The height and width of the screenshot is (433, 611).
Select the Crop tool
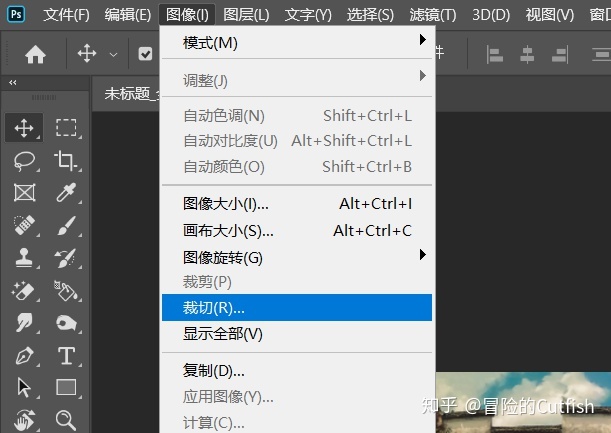coord(66,161)
